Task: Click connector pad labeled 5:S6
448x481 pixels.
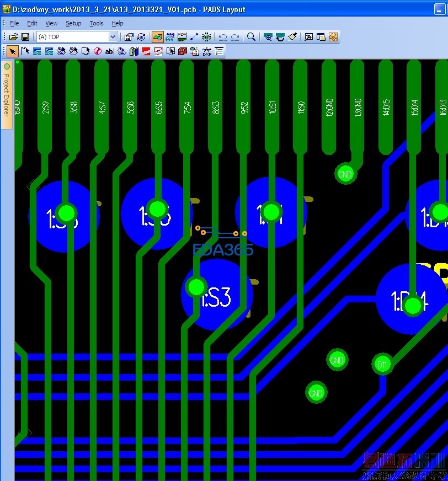Action: pos(130,107)
